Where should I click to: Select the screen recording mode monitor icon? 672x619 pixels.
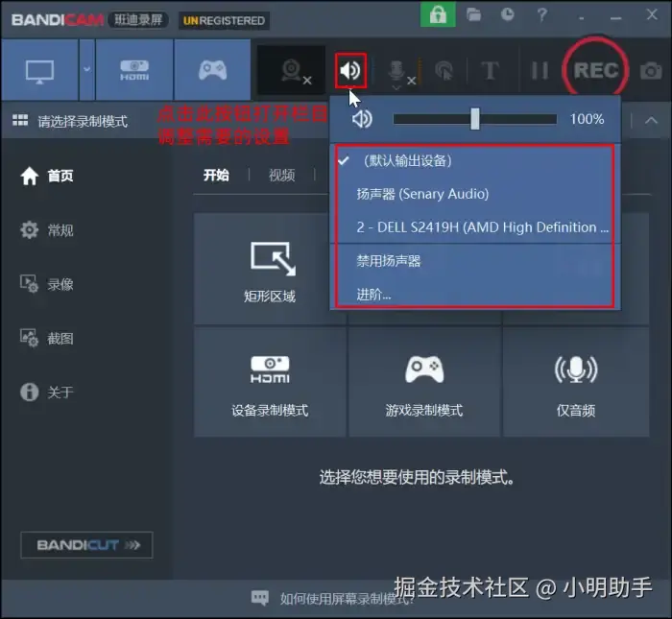40,70
